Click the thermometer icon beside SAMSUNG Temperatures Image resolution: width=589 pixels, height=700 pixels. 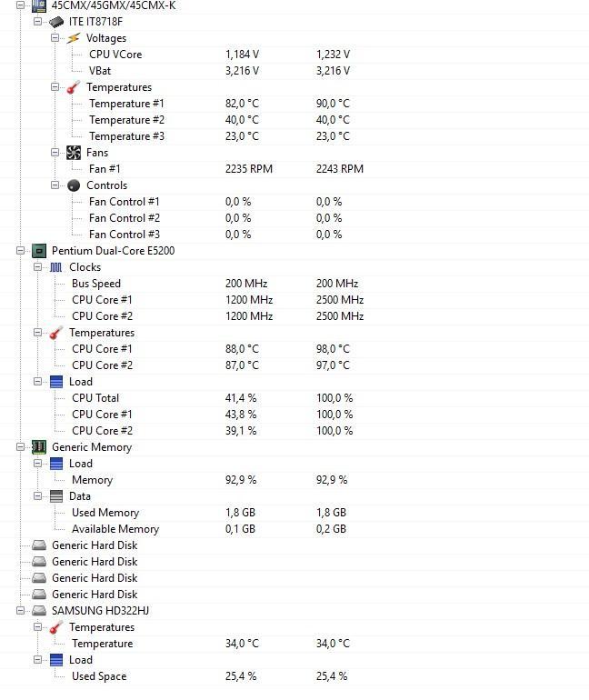56,627
